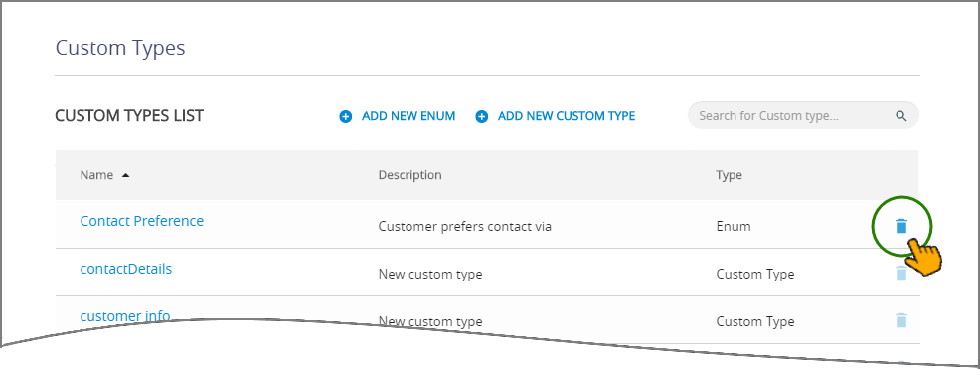This screenshot has height=375, width=980.
Task: Click the Type column header
Action: (729, 175)
